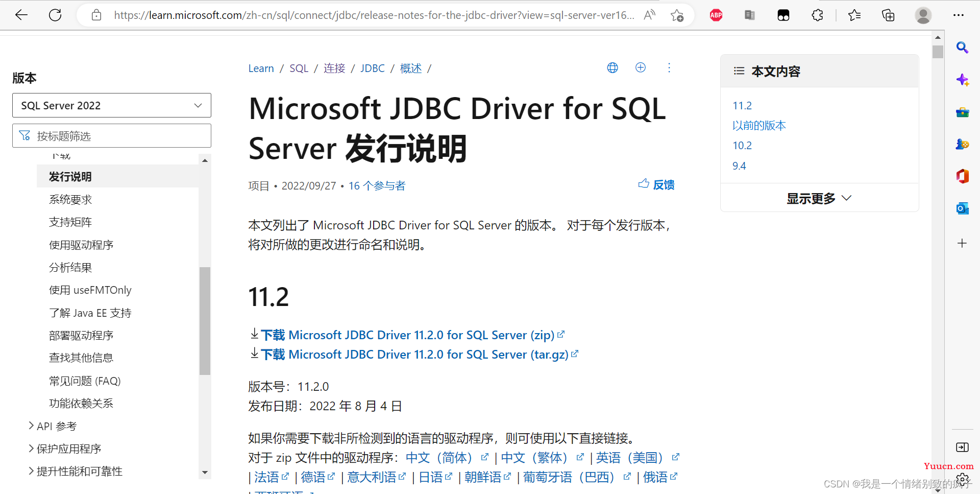Screen dimensions: 980x494
Task: Open browser Settings and more menu
Action: click(x=958, y=15)
